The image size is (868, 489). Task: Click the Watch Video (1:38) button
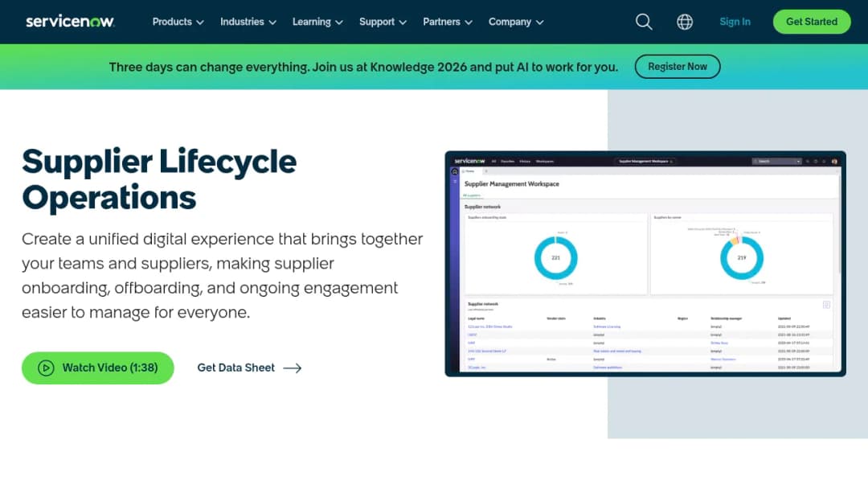coord(98,368)
